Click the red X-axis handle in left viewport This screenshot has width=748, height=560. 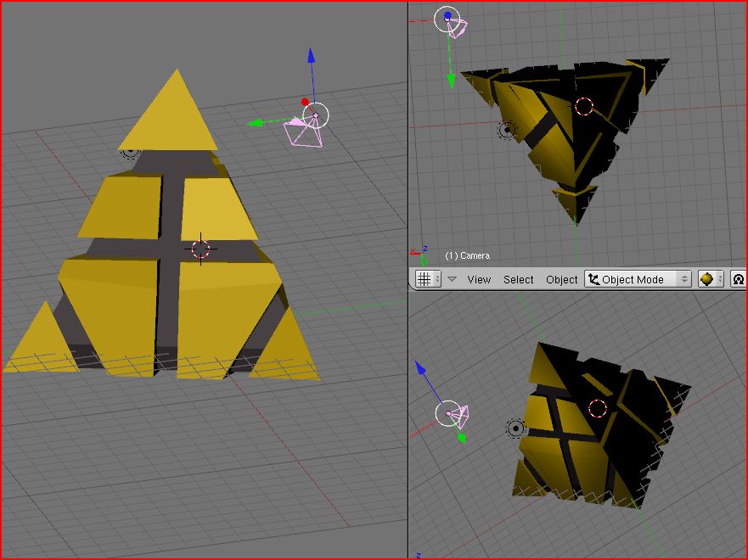[305, 102]
